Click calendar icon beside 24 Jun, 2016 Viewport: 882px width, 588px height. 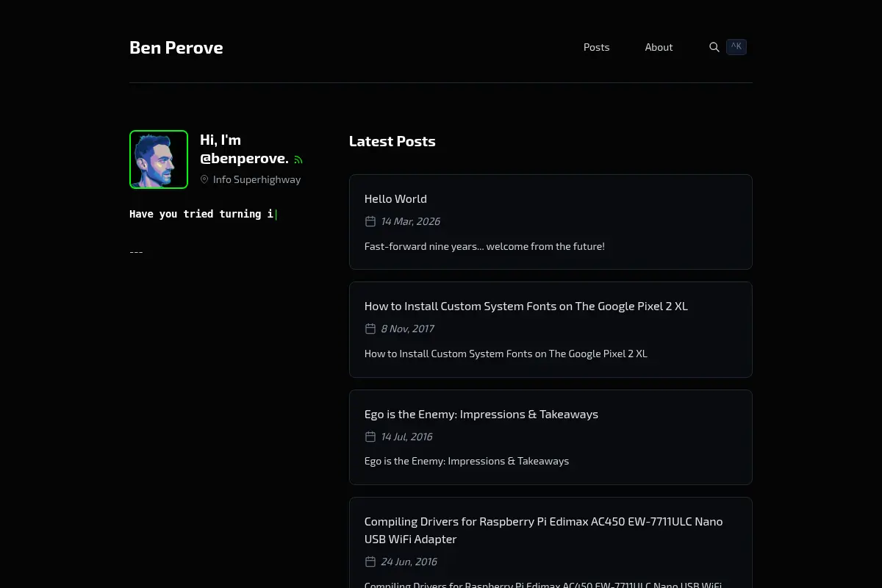(370, 562)
